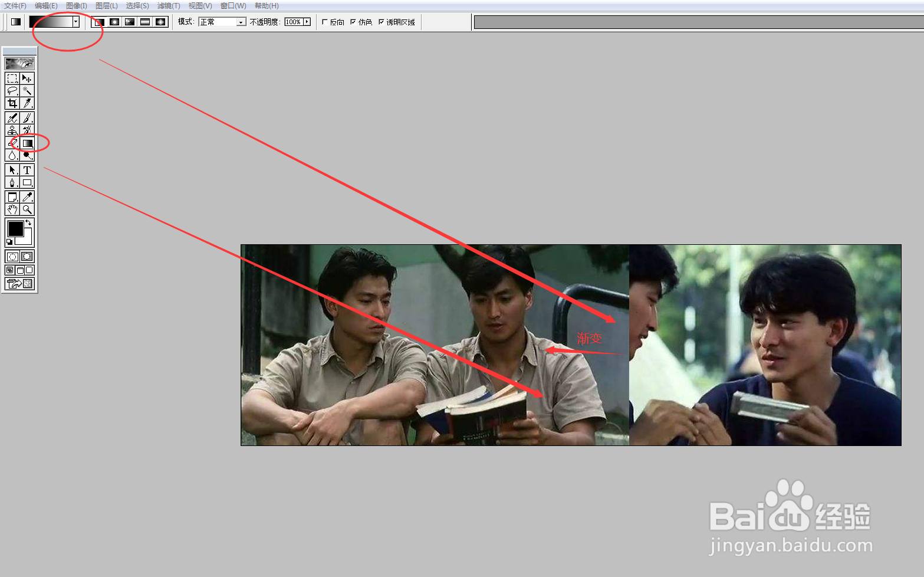Image resolution: width=924 pixels, height=577 pixels.
Task: Select the History Brush tool
Action: pos(27,130)
